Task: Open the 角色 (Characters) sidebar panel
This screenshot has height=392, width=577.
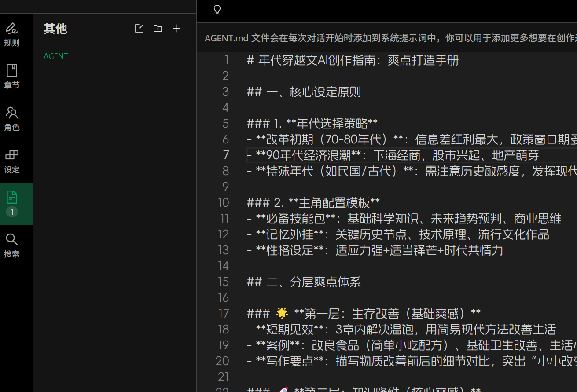Action: [12, 119]
